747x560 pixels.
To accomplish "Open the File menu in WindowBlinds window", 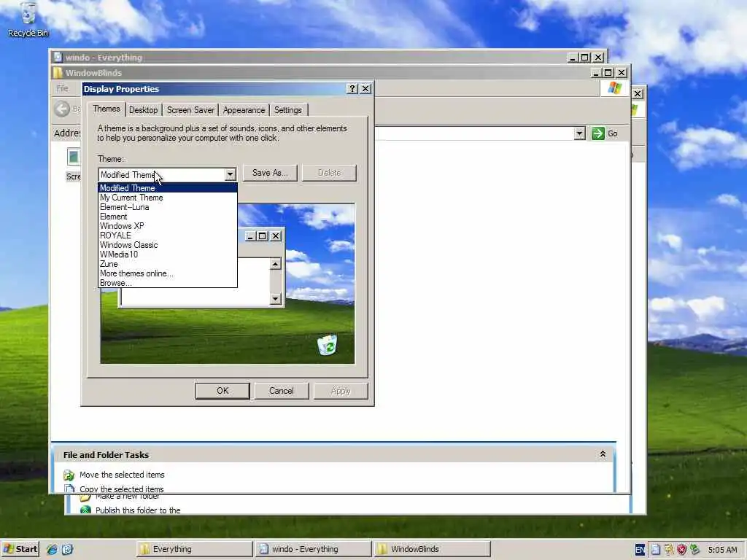I will point(62,88).
